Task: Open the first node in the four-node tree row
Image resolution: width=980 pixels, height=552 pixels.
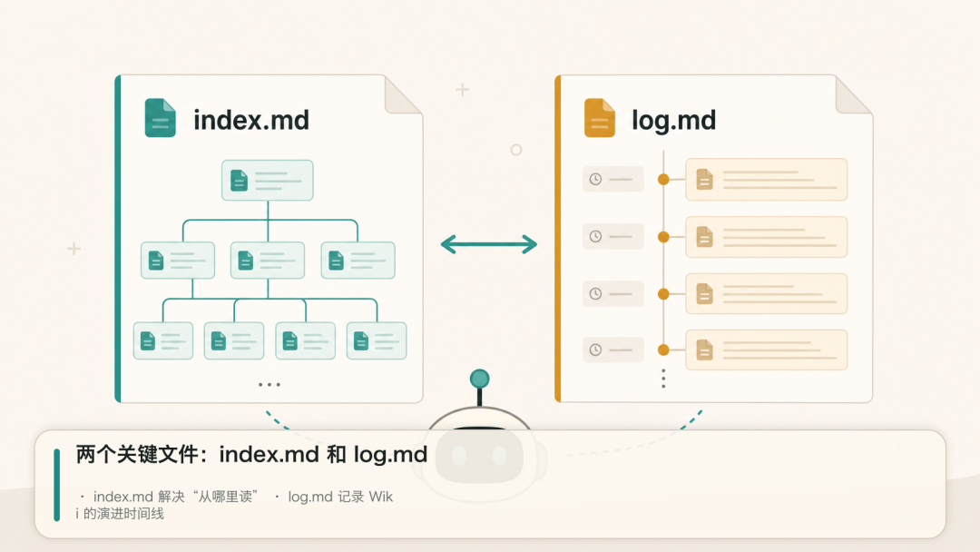Action: click(x=163, y=340)
